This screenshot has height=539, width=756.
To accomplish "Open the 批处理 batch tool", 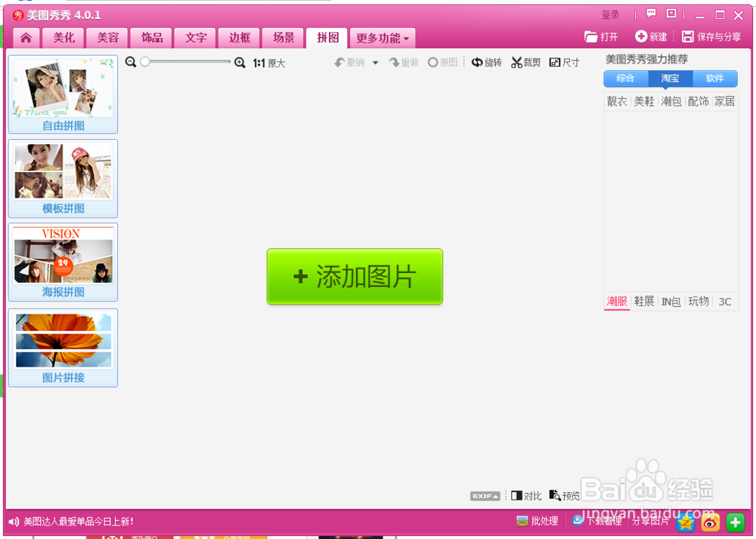I will (537, 521).
